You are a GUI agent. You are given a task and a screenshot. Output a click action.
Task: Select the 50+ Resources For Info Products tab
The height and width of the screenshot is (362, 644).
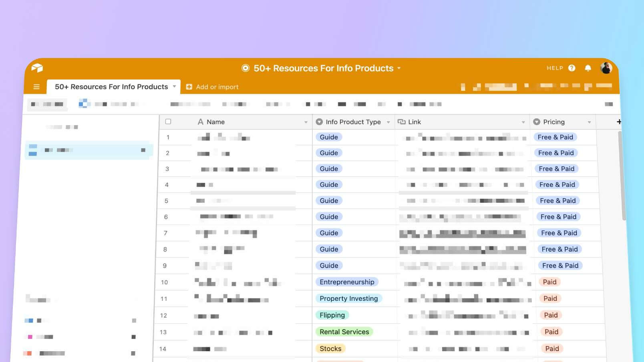tap(114, 87)
